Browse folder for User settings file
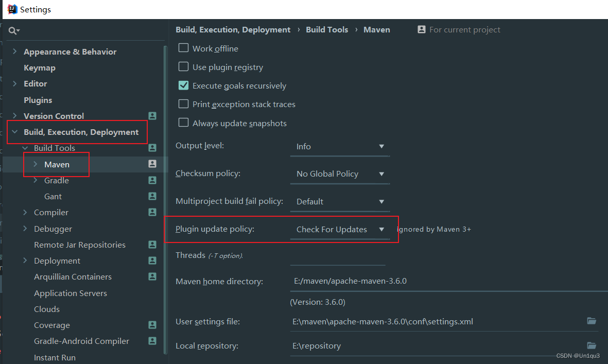This screenshot has width=608, height=364. [592, 321]
